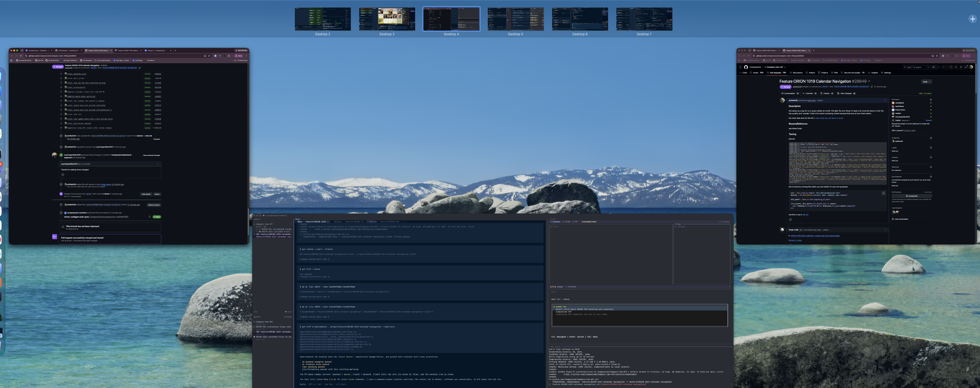Click the Labels gear icon

tap(931, 147)
